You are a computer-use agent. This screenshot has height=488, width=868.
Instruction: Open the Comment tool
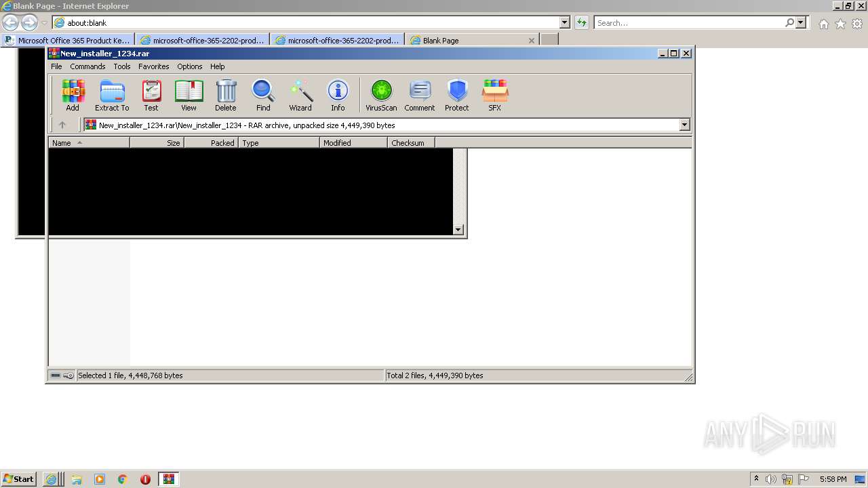pos(420,95)
